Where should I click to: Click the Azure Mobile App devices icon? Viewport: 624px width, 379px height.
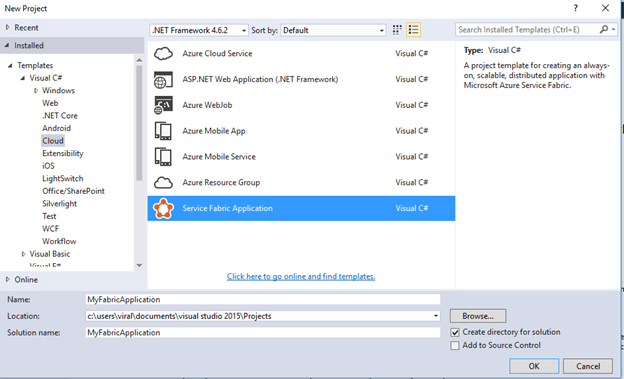163,131
